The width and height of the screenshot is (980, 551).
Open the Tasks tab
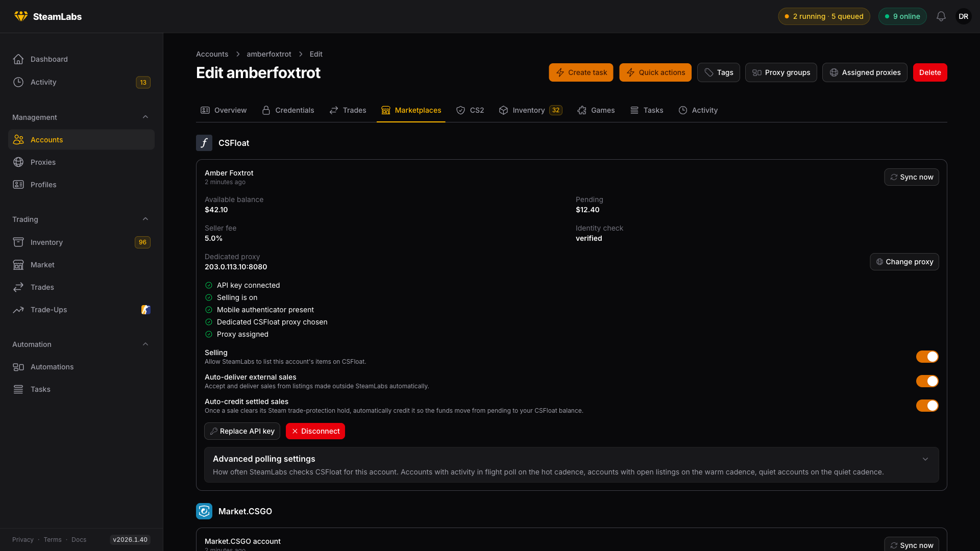click(x=647, y=110)
